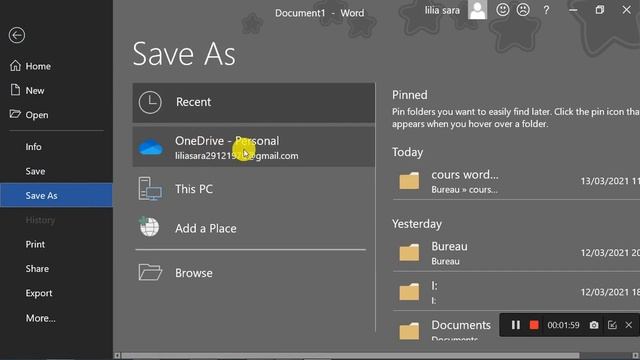This screenshot has height=360, width=640.
Task: Open Browse to pick a folder
Action: [253, 273]
